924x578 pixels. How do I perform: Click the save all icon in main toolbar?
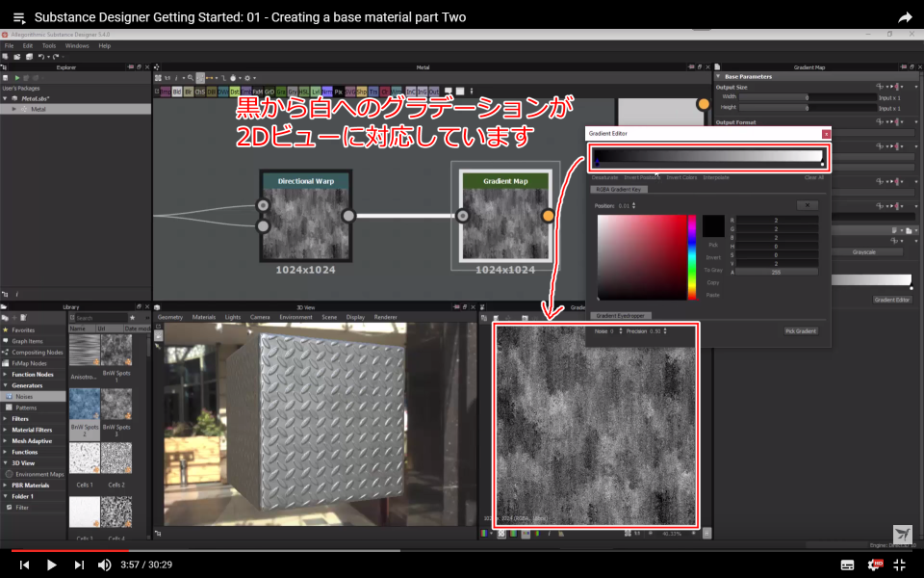tap(29, 57)
